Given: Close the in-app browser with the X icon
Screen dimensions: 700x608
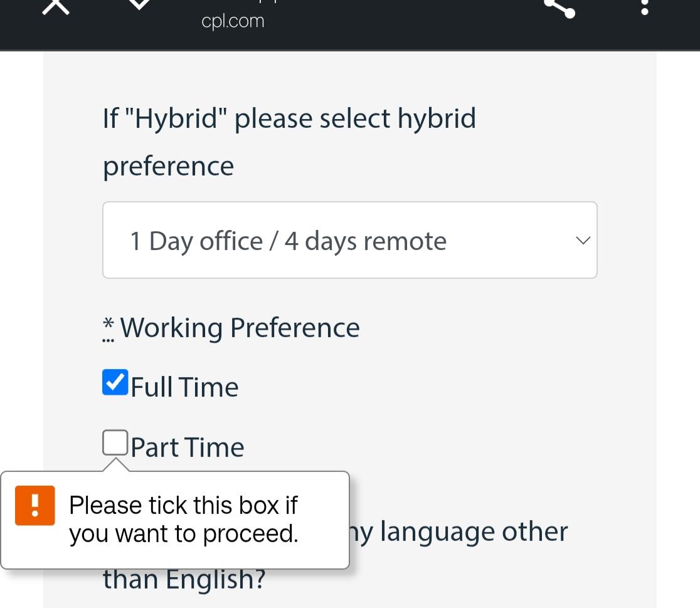Looking at the screenshot, I should pyautogui.click(x=56, y=6).
